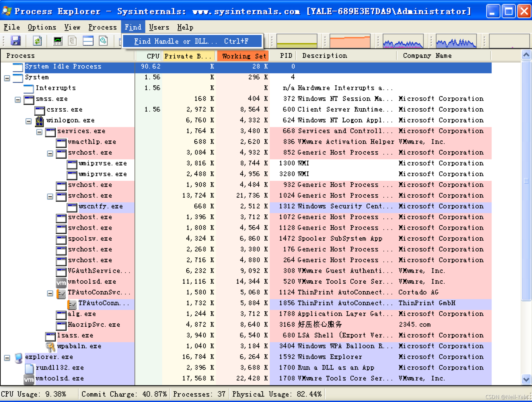
Task: Click the scrollbar up arrow
Action: [526, 55]
